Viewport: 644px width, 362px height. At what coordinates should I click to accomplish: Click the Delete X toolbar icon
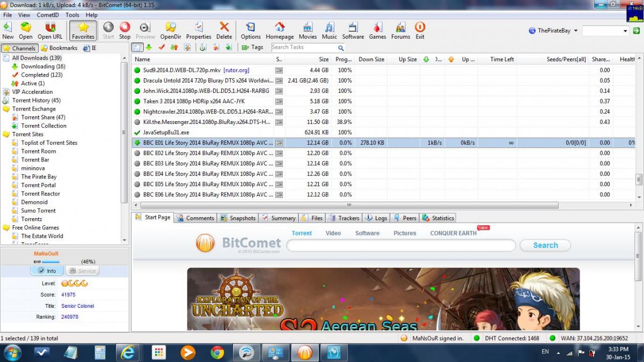(x=224, y=30)
